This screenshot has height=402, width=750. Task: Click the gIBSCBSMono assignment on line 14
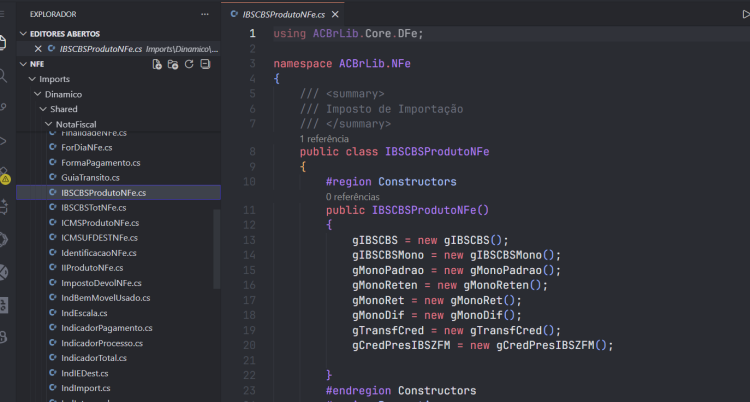coord(456,255)
